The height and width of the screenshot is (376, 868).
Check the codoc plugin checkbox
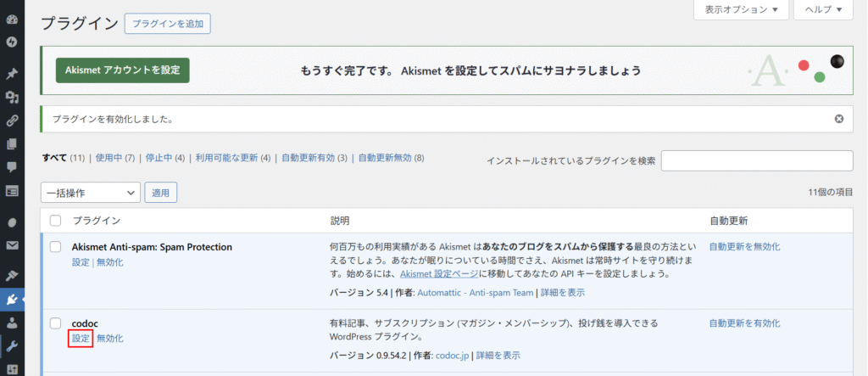(55, 323)
